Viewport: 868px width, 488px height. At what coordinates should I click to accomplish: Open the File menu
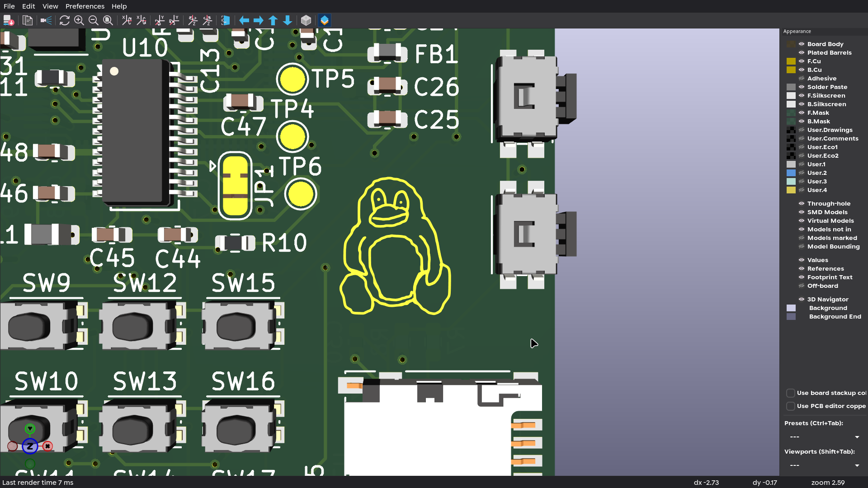[9, 6]
